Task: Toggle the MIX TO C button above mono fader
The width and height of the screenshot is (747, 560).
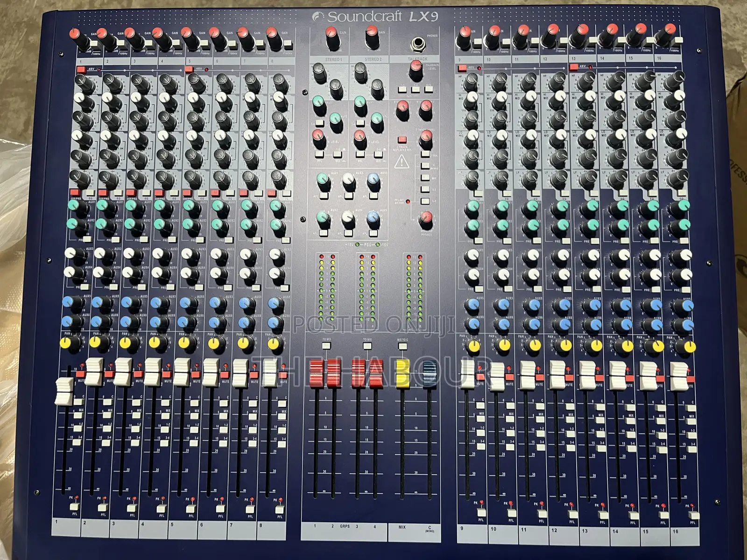Action: pos(402,346)
